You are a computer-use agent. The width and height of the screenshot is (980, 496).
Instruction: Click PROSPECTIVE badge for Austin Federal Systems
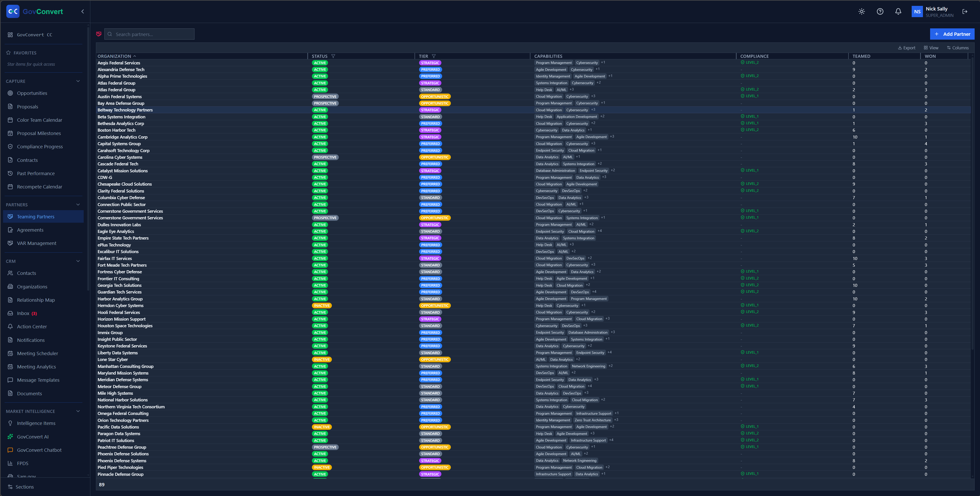pyautogui.click(x=325, y=97)
